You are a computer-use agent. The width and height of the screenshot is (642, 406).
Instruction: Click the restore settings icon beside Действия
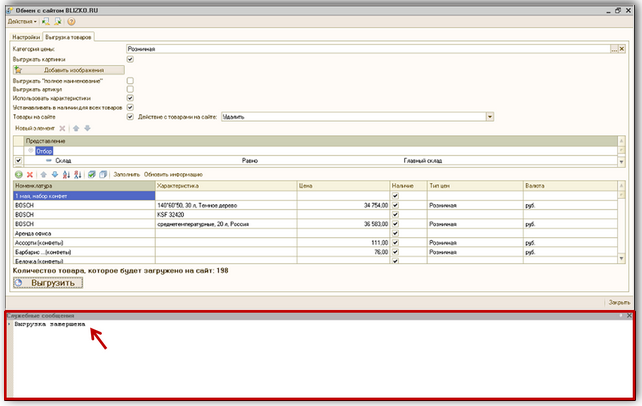[x=46, y=21]
